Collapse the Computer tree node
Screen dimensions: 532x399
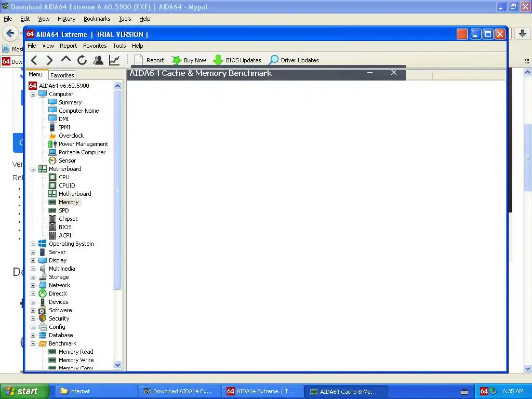tap(33, 94)
